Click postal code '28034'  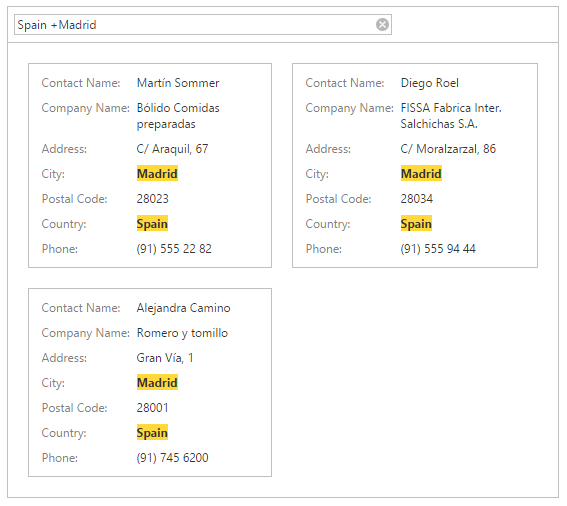417,199
